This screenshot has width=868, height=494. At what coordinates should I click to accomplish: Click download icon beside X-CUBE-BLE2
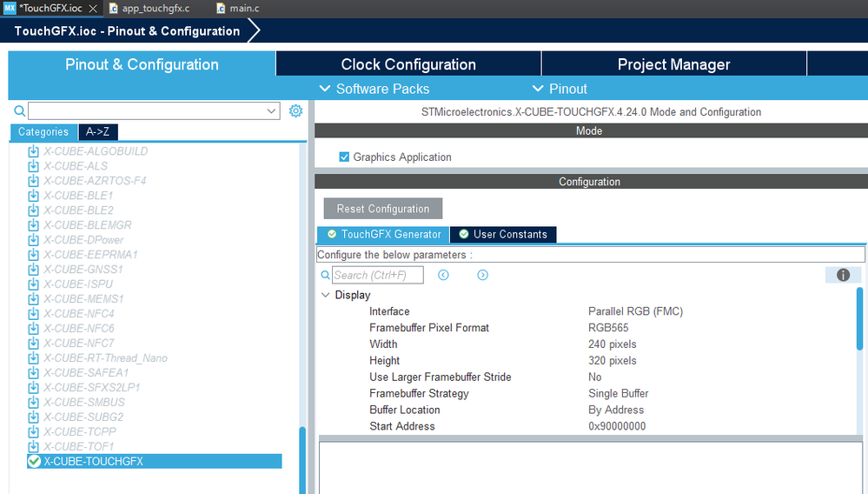pos(33,210)
